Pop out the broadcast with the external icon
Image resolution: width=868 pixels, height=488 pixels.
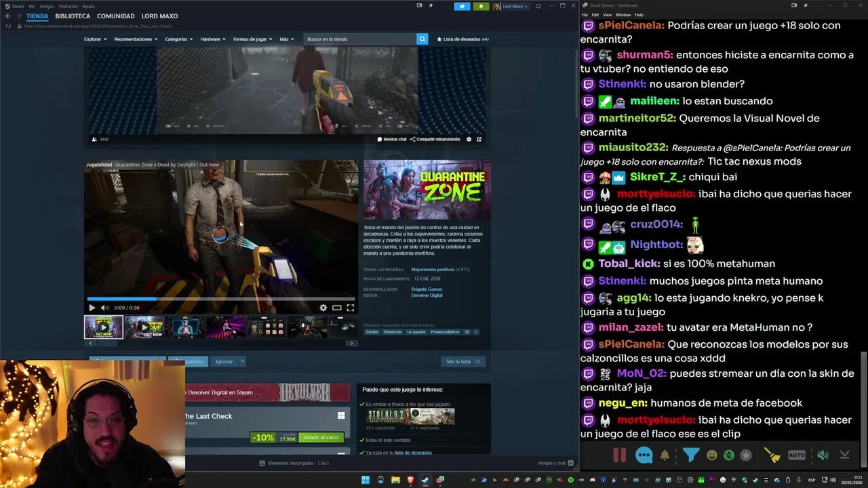pyautogui.click(x=479, y=139)
